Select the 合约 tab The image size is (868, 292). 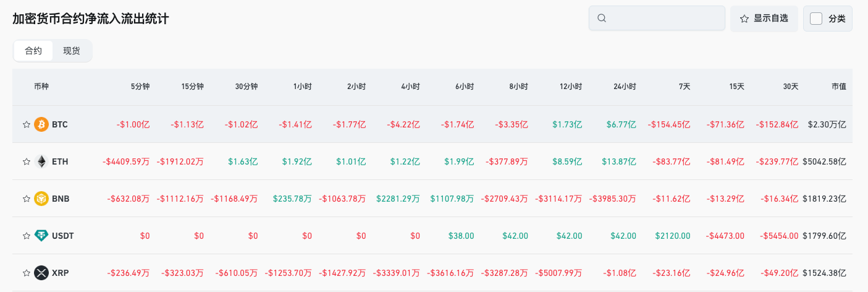point(33,51)
